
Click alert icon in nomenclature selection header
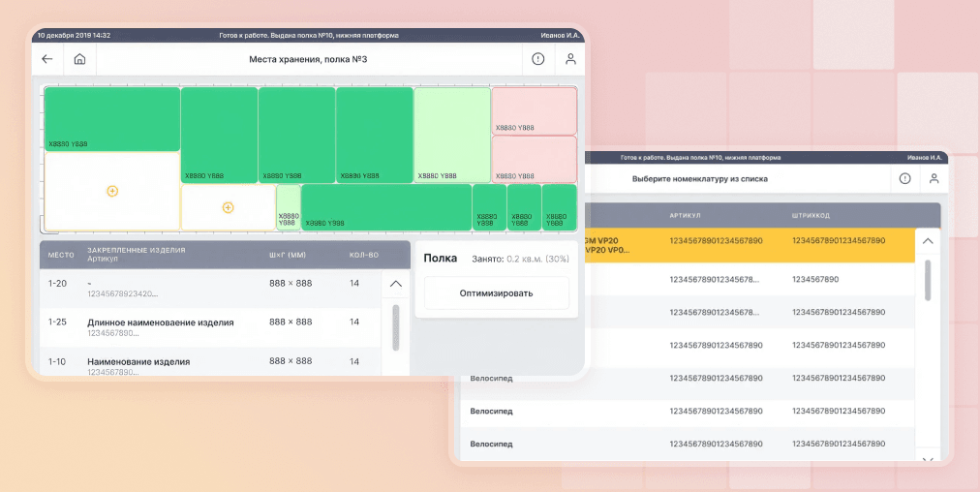[904, 178]
